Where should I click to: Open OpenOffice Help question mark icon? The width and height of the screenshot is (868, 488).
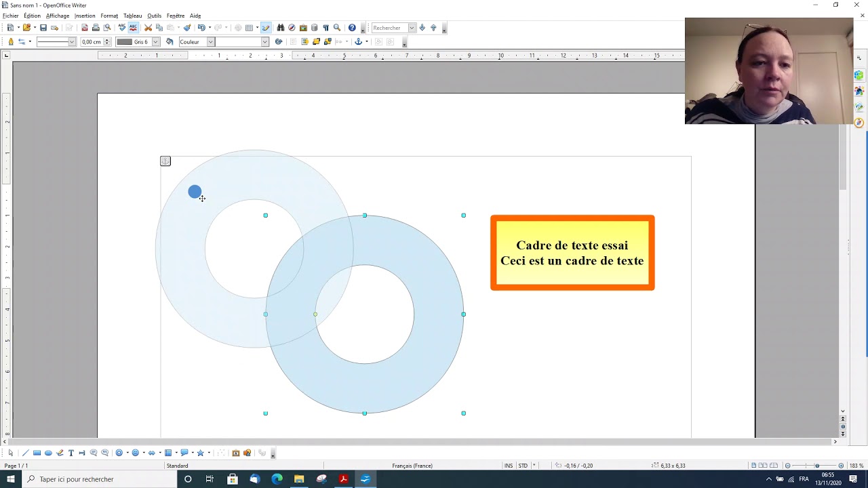[352, 28]
